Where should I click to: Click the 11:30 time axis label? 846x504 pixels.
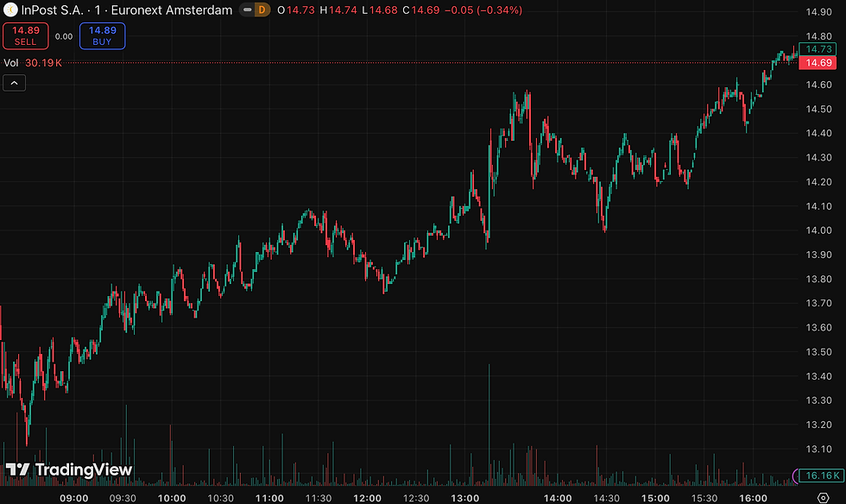click(x=319, y=498)
